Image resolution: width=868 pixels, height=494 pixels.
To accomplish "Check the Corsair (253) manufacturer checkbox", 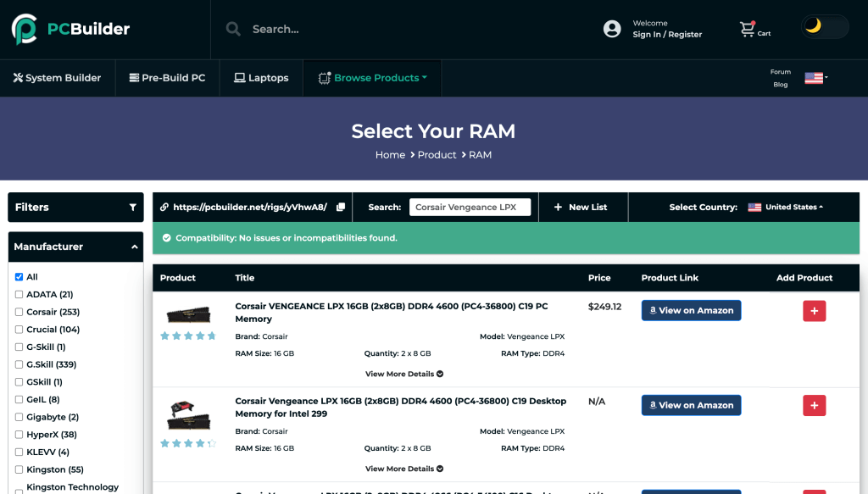I will coord(19,312).
